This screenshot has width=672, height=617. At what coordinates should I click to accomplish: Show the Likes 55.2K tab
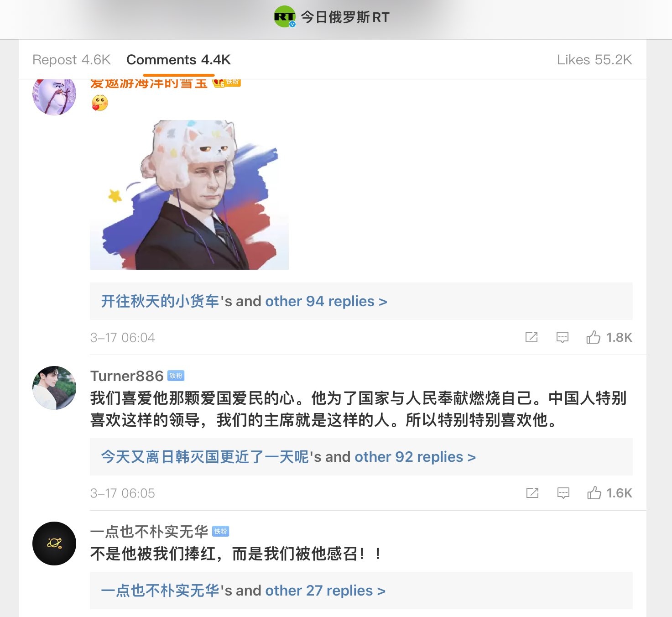pos(594,60)
